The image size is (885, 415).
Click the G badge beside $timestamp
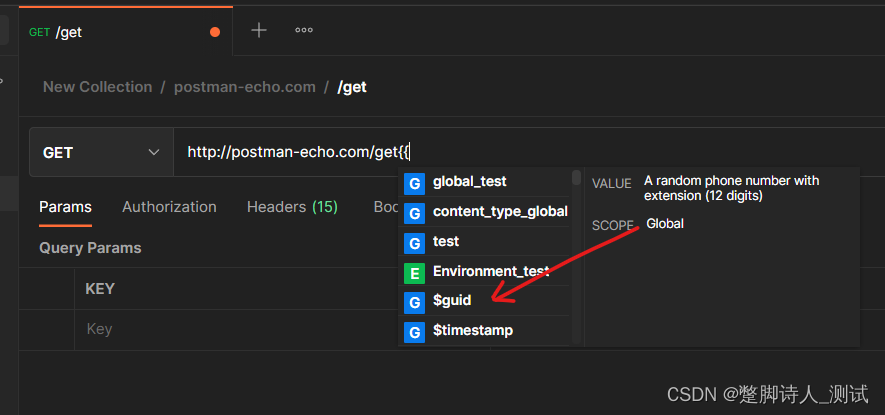click(414, 333)
